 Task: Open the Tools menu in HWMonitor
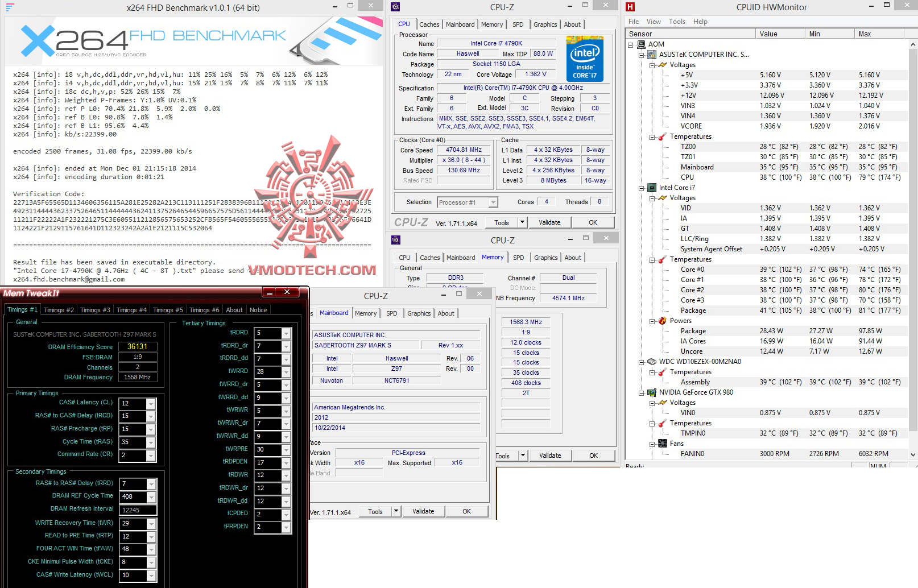point(677,22)
